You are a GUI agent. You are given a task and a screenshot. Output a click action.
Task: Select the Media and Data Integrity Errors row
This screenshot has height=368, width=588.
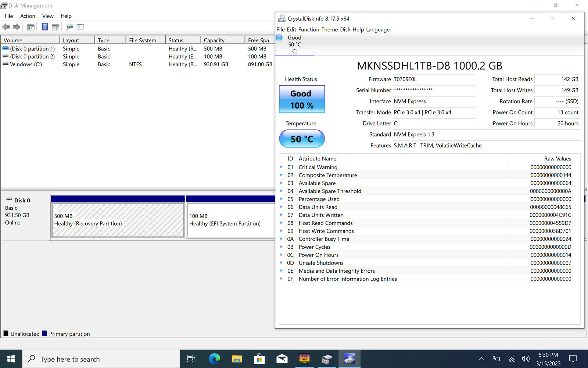[x=429, y=270]
